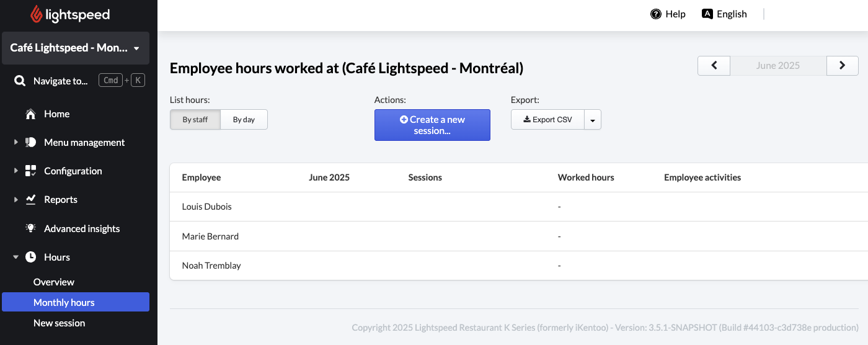Click the Home house icon

(30, 114)
